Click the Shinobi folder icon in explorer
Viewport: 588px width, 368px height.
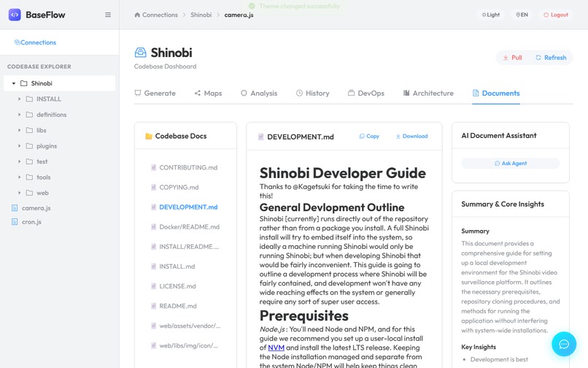23,83
